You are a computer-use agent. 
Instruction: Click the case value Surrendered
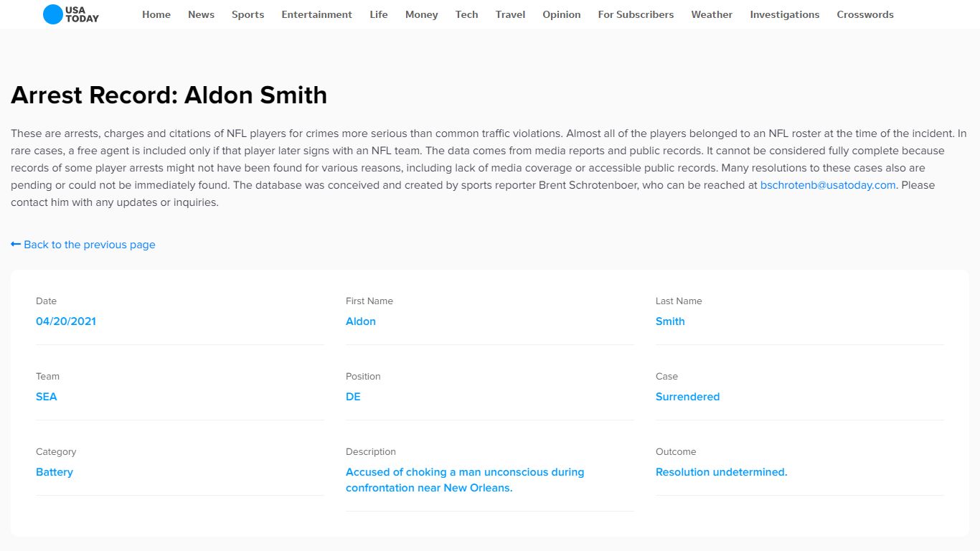tap(687, 397)
